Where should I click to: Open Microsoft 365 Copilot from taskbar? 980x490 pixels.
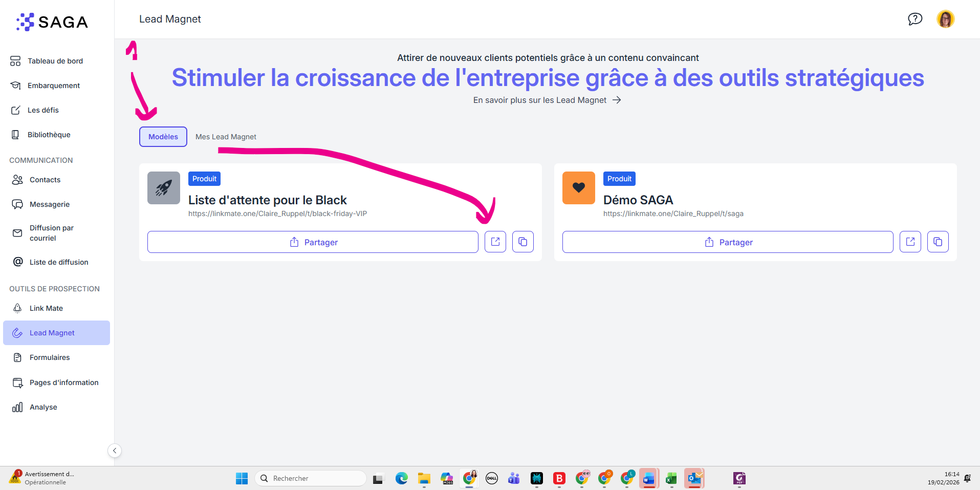click(447, 478)
